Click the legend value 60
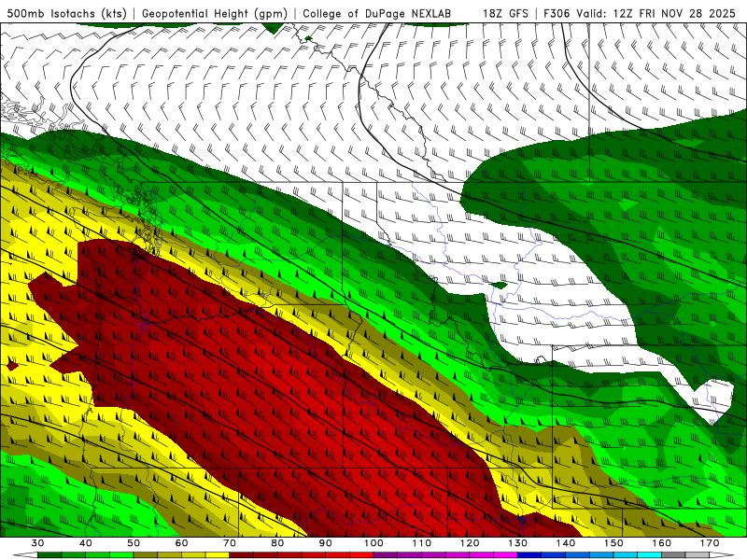 (181, 543)
